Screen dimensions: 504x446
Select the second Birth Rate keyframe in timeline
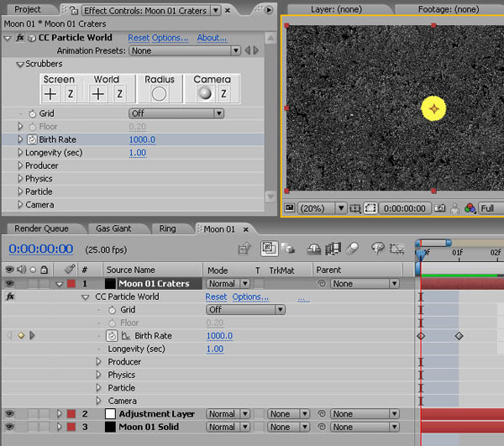point(459,336)
